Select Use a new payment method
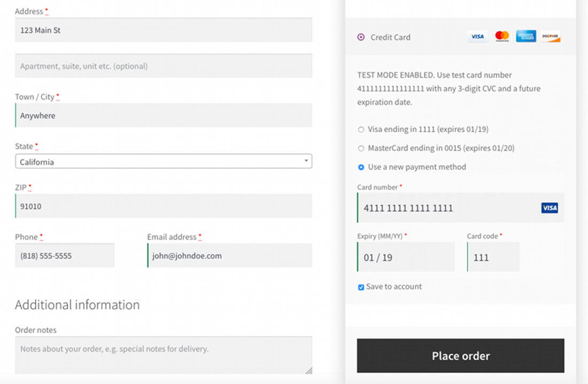Image resolution: width=588 pixels, height=384 pixels. [361, 167]
